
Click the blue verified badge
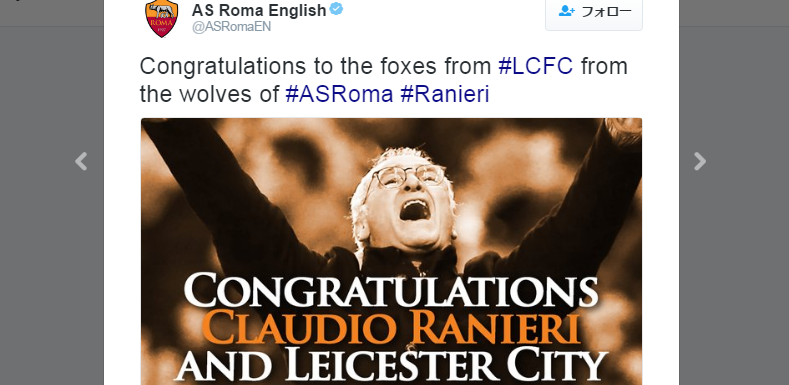click(x=336, y=9)
